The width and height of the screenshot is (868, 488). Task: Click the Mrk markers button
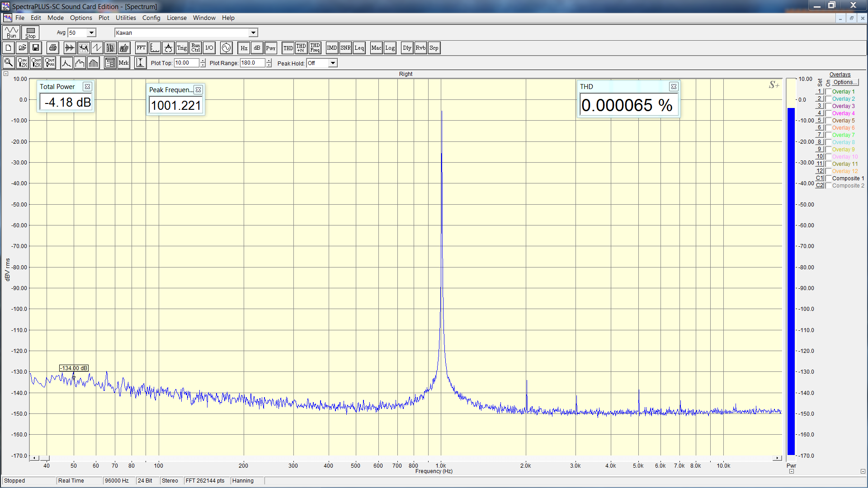123,63
